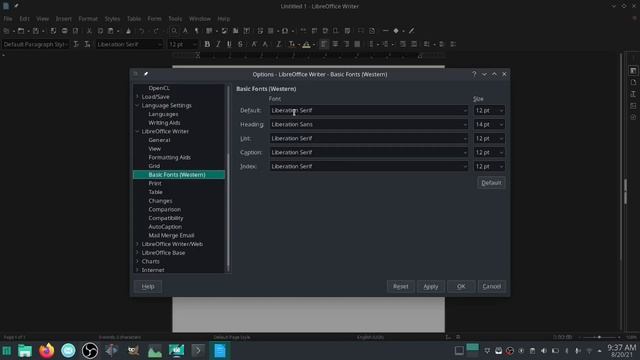
Task: Expand the Load/Save tree node
Action: pos(137,97)
